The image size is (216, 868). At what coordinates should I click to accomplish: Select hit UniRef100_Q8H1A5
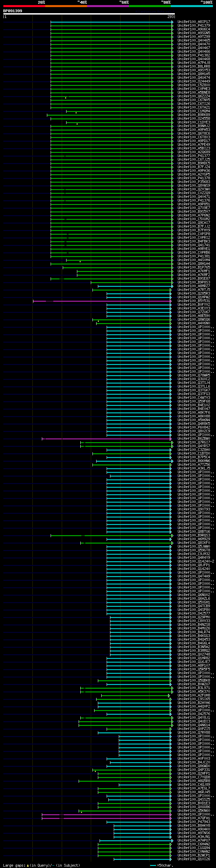194,74
